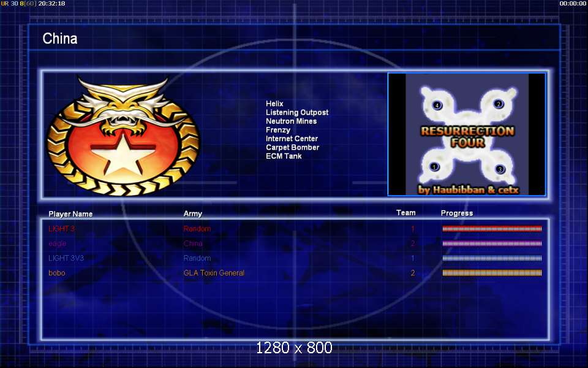
Task: Click LIGHT 3 loading progress bar
Action: [492, 229]
